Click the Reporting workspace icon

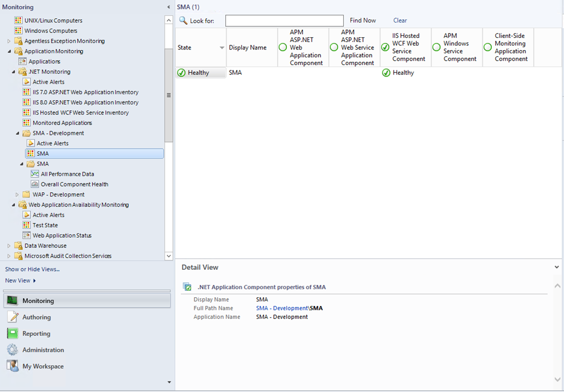click(12, 334)
